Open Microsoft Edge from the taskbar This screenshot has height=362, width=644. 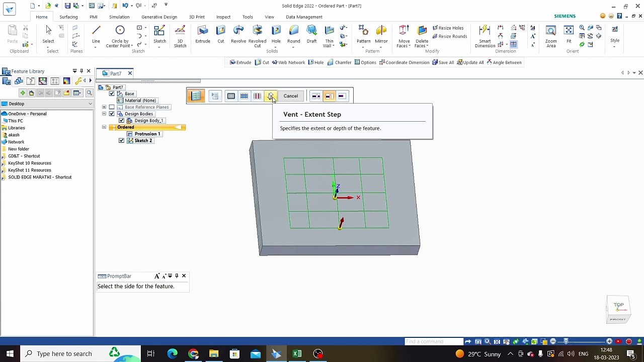pos(172,354)
